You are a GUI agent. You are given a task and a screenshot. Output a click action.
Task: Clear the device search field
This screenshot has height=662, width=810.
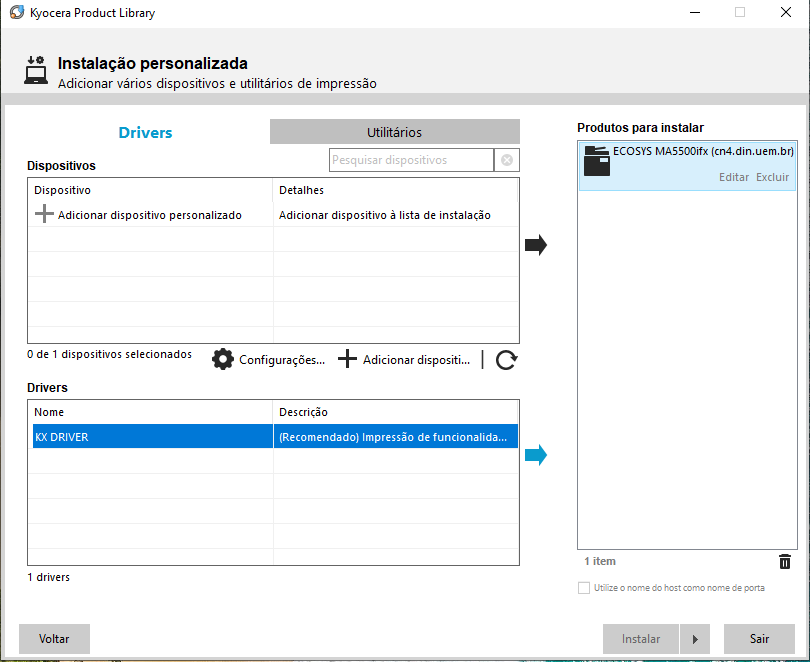507,160
